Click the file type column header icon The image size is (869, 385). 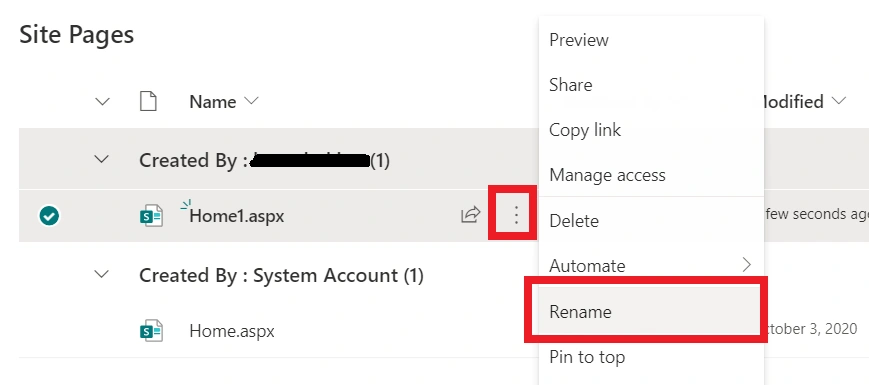pos(148,101)
